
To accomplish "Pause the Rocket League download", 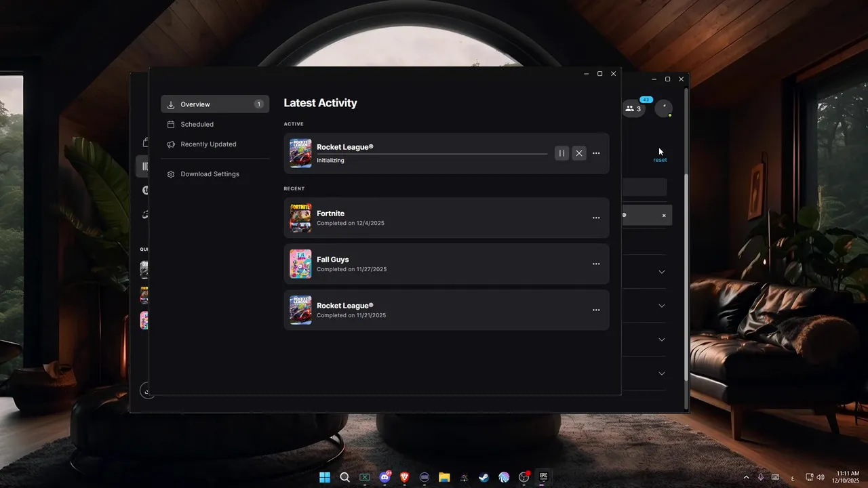I will click(x=561, y=153).
